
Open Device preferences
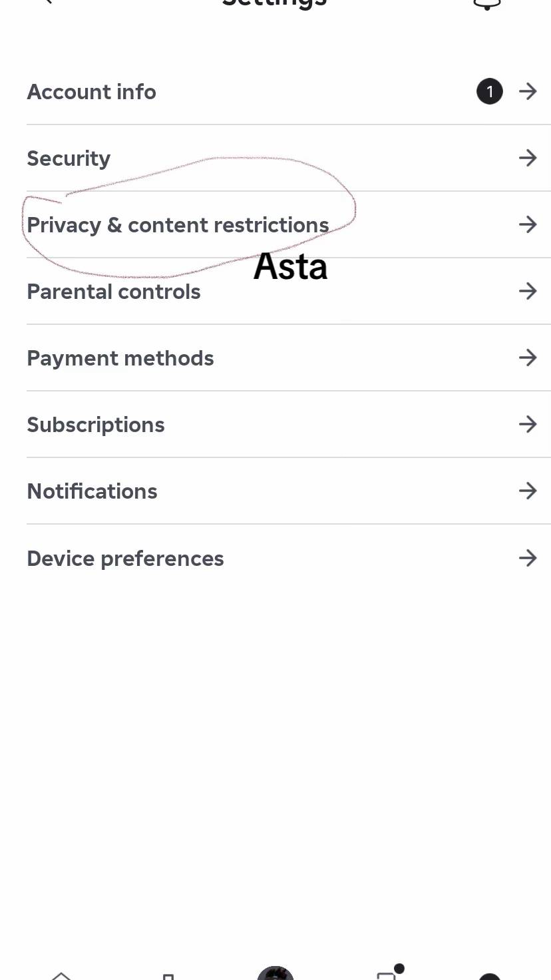pos(289,558)
